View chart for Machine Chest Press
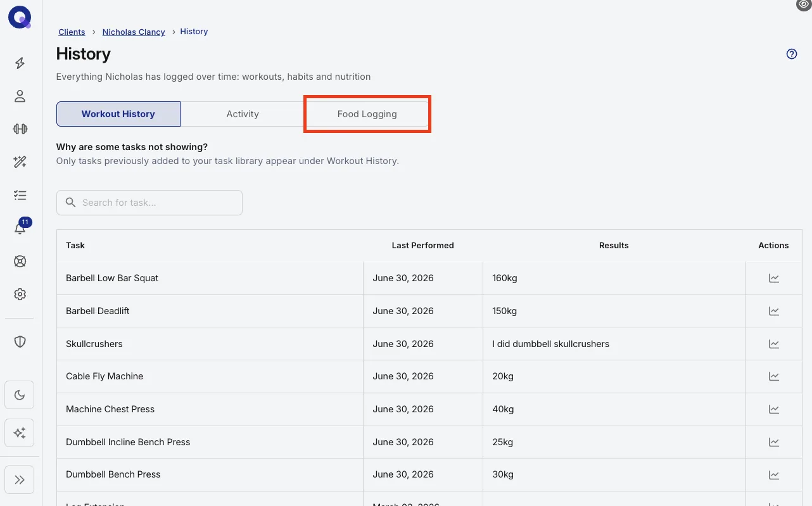The height and width of the screenshot is (506, 812). click(774, 409)
